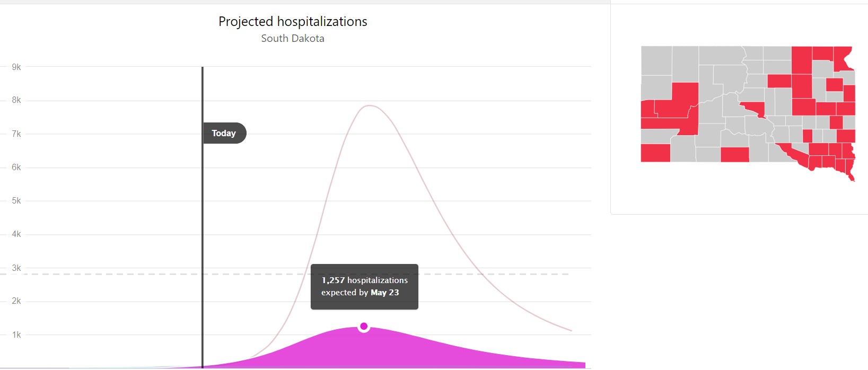Click the small red county in map's center

tap(755, 108)
